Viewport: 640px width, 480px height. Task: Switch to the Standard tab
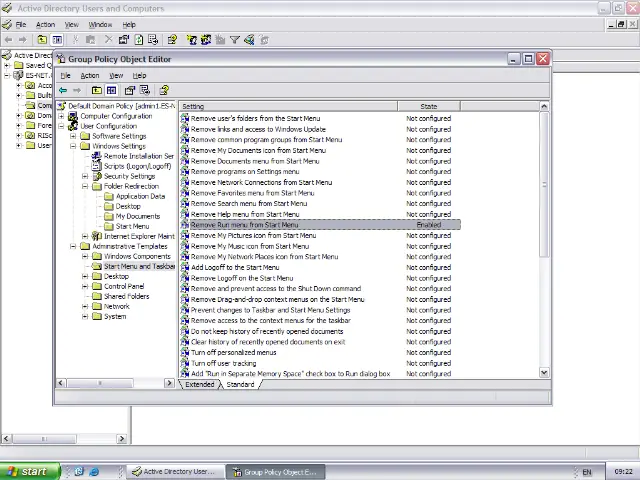[x=240, y=384]
